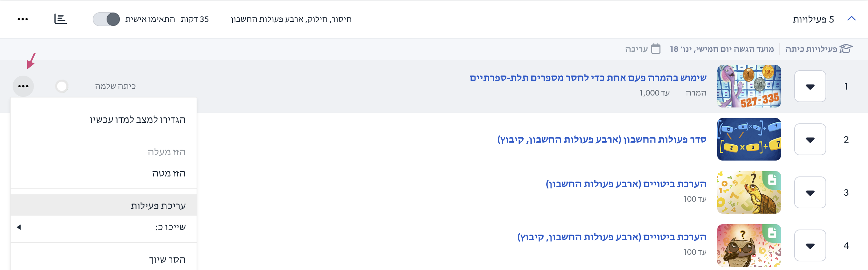The width and height of the screenshot is (868, 270).
Task: Expand the dropdown arrow for activity 2
Action: point(810,139)
